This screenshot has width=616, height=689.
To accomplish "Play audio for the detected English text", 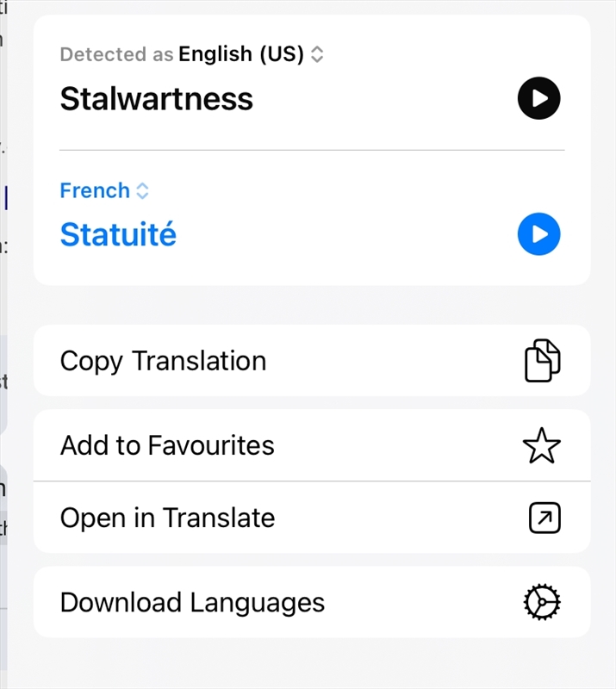I will [539, 98].
